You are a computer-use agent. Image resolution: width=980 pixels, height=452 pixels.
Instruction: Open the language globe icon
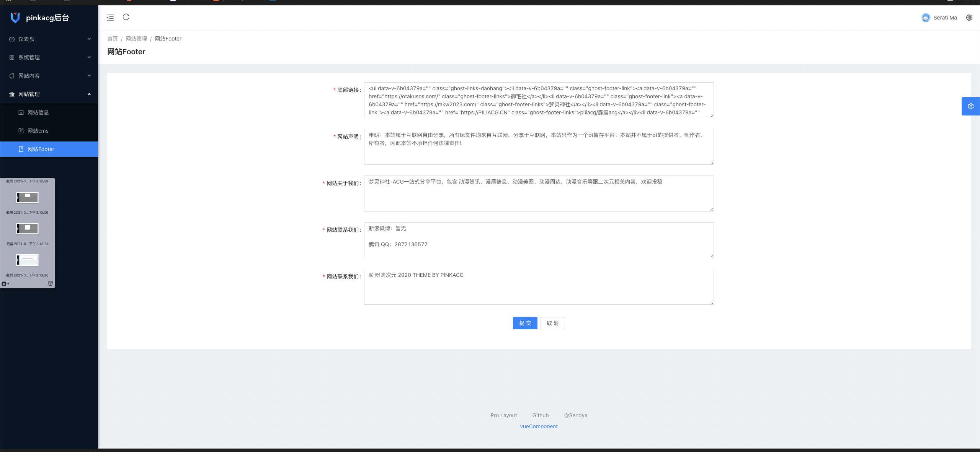point(969,18)
